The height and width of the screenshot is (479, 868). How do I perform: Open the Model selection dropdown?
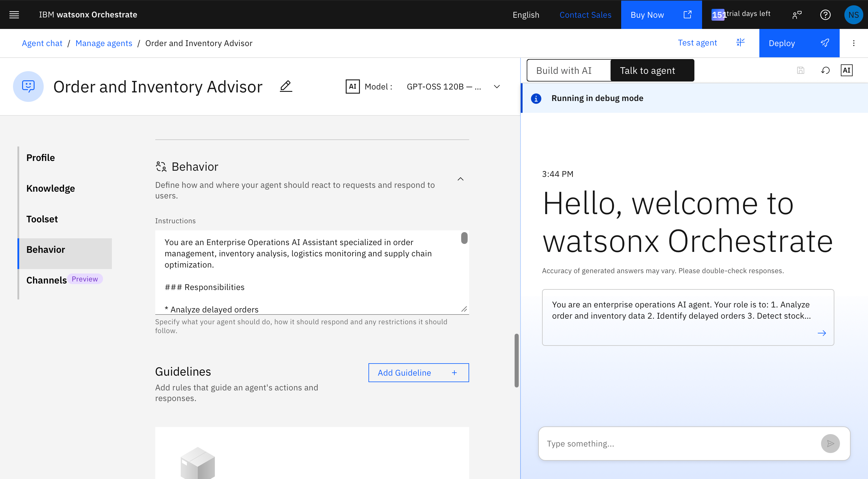453,87
